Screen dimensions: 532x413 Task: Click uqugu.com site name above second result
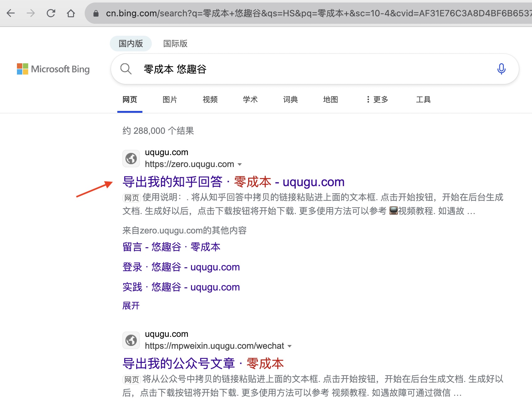point(167,334)
